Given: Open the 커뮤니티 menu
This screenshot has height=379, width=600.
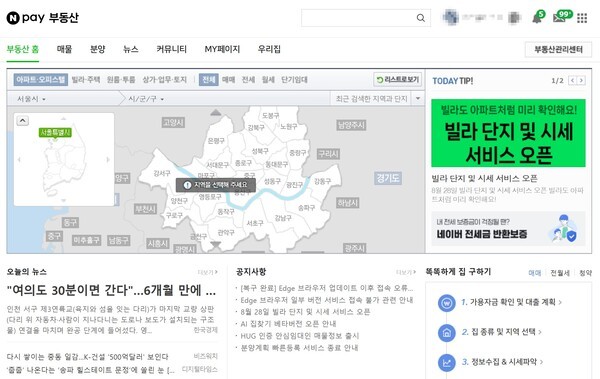Looking at the screenshot, I should pyautogui.click(x=171, y=49).
